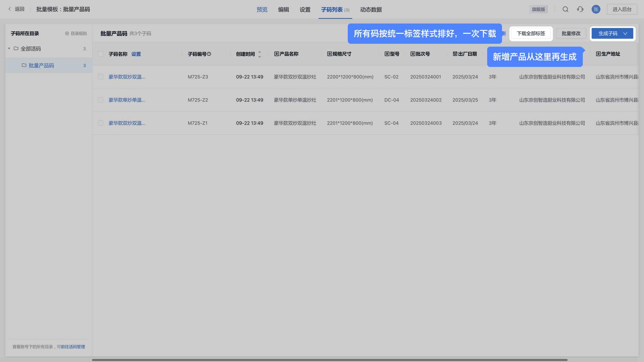Click the 批次号 column header
Screen dimensions: 644x362
pyautogui.click(x=420, y=54)
